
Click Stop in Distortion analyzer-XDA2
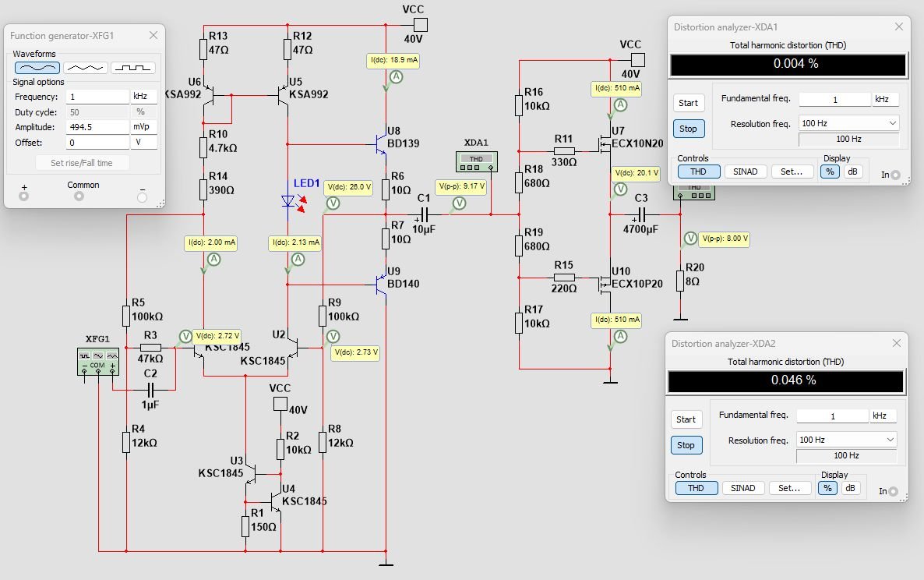[686, 445]
